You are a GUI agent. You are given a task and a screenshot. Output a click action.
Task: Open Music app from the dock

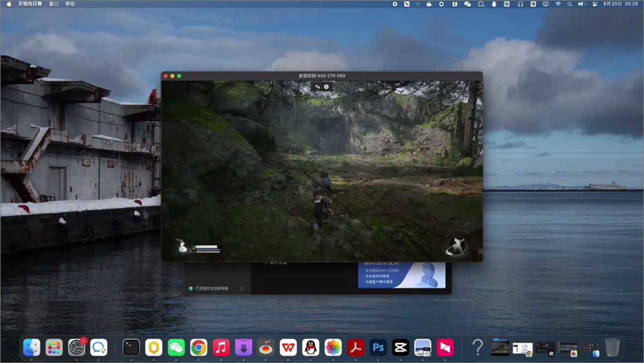click(x=221, y=347)
